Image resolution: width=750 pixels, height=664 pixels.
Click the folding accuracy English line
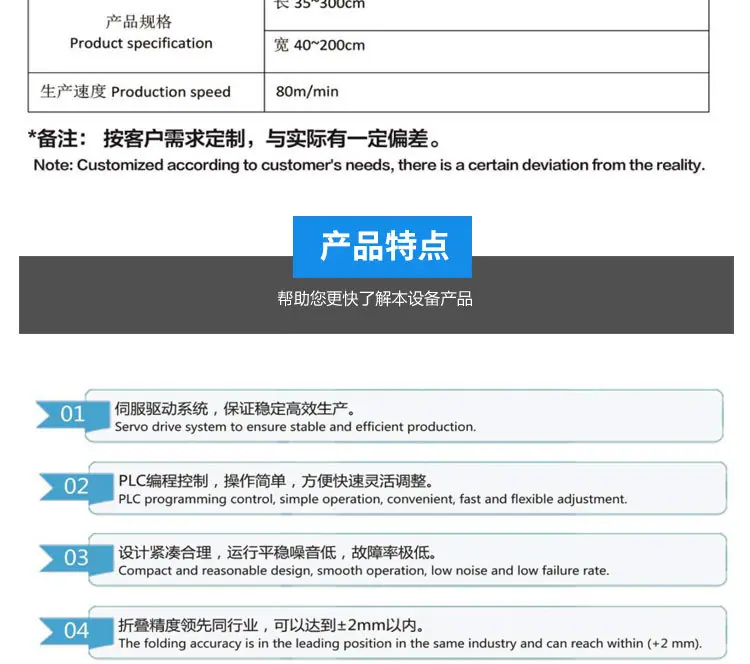[x=410, y=643]
